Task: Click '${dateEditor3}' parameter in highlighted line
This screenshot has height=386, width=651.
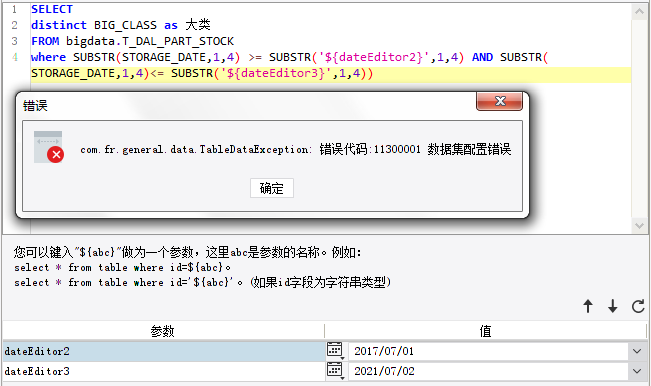Action: 275,73
